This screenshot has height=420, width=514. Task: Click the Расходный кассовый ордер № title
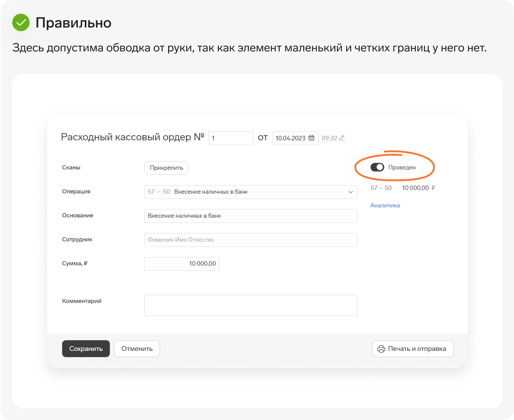[133, 137]
